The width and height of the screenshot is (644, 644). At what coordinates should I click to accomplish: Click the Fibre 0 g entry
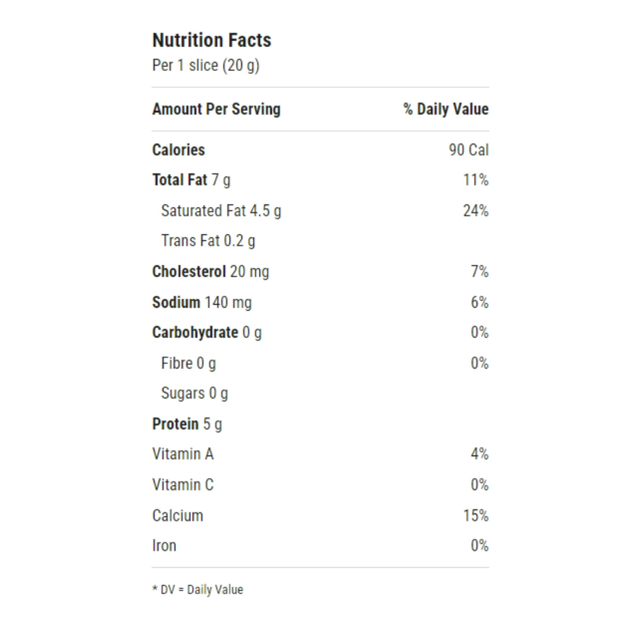click(188, 364)
